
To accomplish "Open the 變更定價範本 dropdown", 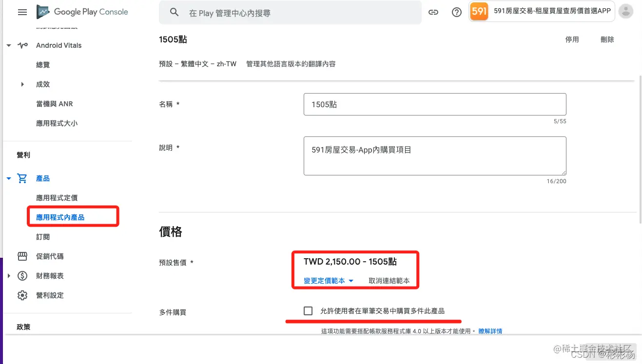I will click(329, 281).
